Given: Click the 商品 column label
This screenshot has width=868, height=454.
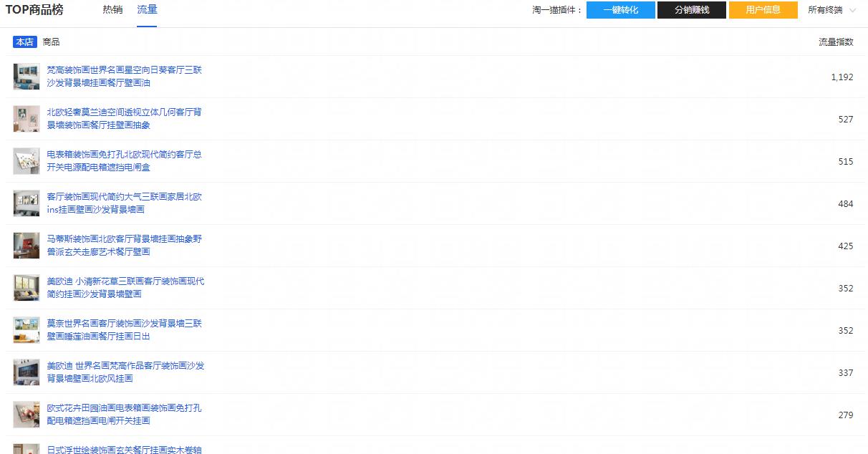Looking at the screenshot, I should click(52, 42).
